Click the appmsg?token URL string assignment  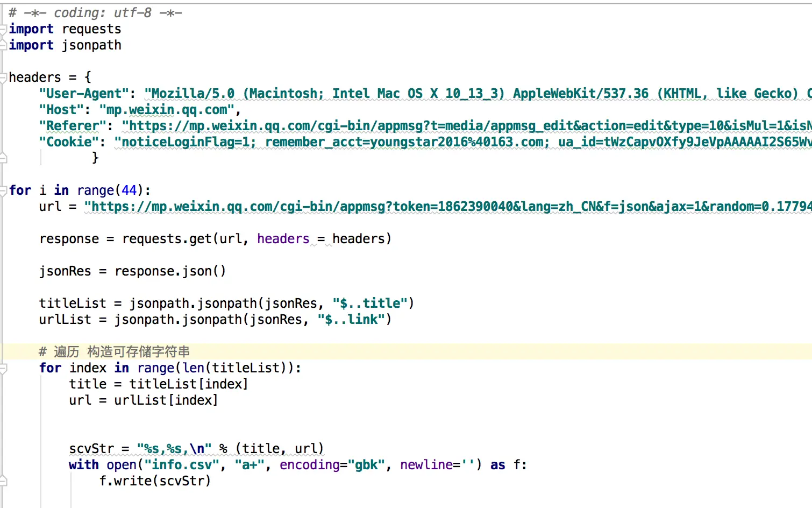tap(448, 207)
